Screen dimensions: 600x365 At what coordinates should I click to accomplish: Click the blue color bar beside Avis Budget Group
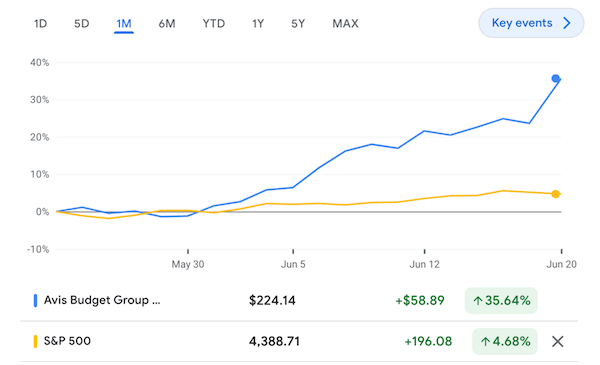pos(35,300)
